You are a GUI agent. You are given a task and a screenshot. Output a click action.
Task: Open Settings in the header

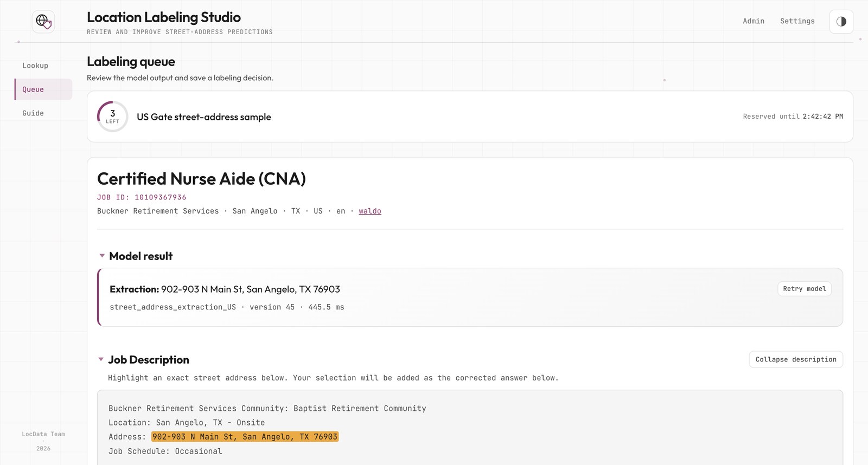click(x=797, y=21)
